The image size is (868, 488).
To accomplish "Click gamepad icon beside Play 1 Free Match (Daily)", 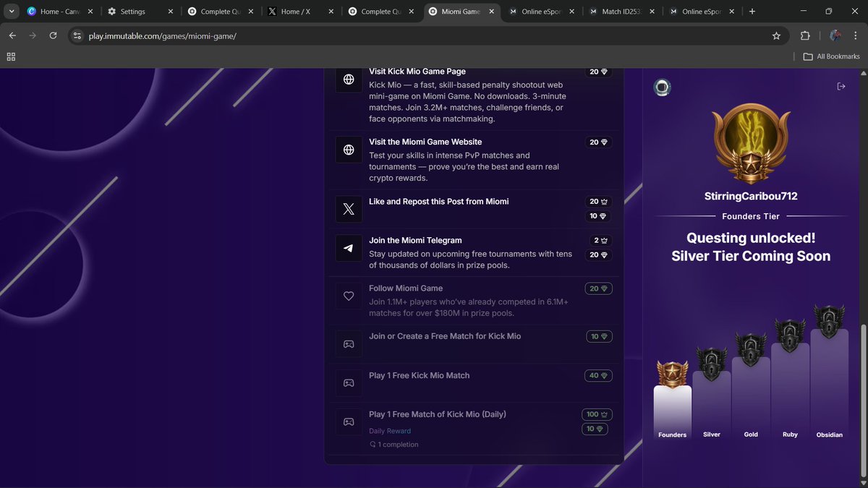I will (349, 421).
